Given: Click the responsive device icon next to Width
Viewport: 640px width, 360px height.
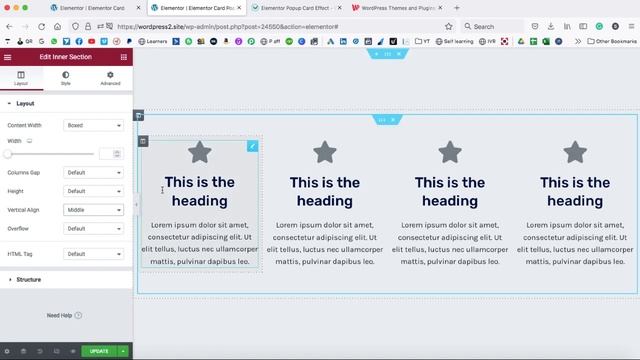Looking at the screenshot, I should click(29, 141).
